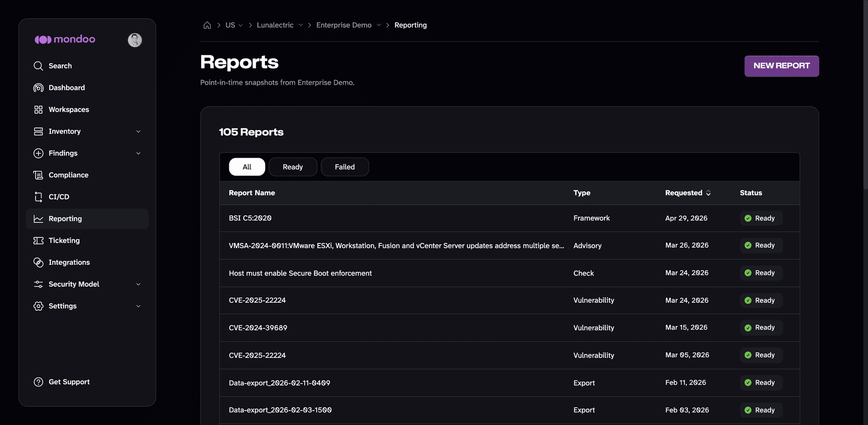The height and width of the screenshot is (425, 868).
Task: Click Ready status for Feb 03 export
Action: coord(761,410)
